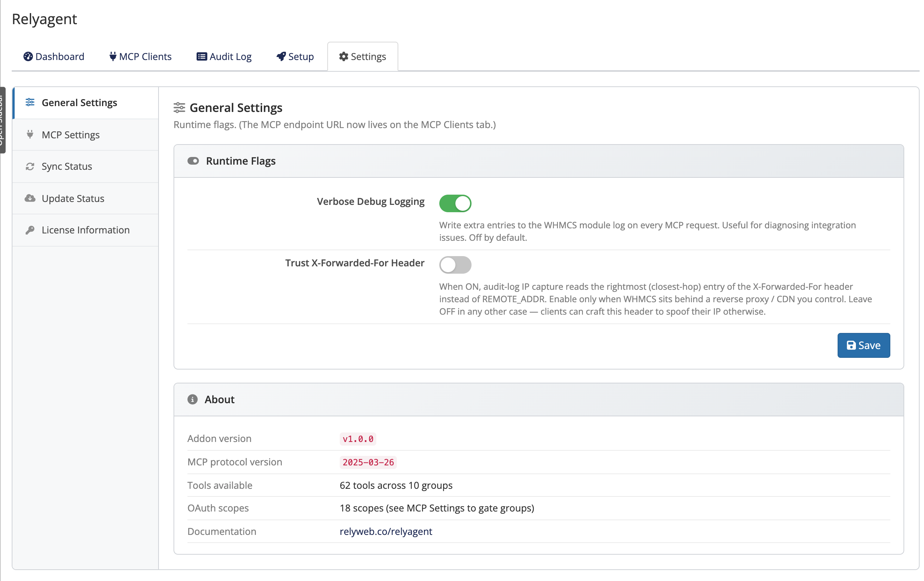Open General Settings in the sidebar
924x581 pixels.
(x=86, y=103)
